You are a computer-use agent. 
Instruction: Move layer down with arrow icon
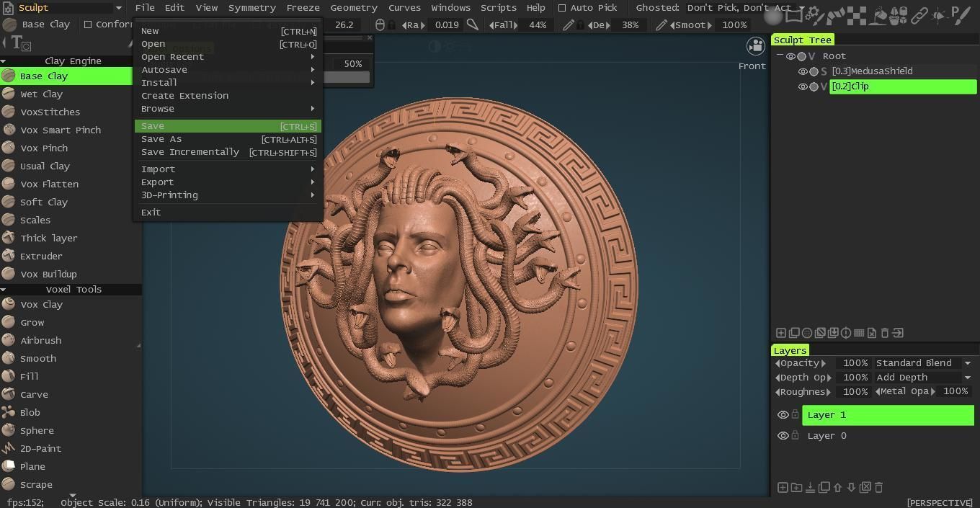click(x=851, y=488)
